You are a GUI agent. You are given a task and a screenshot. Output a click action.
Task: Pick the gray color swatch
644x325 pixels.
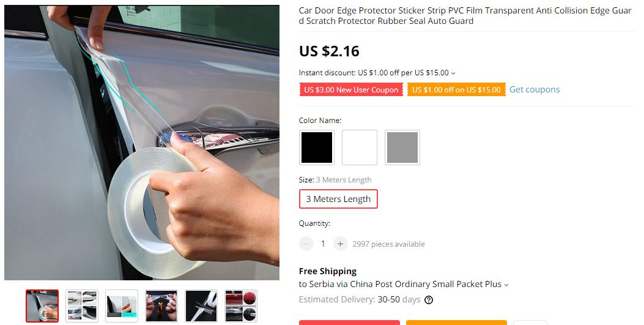point(402,148)
